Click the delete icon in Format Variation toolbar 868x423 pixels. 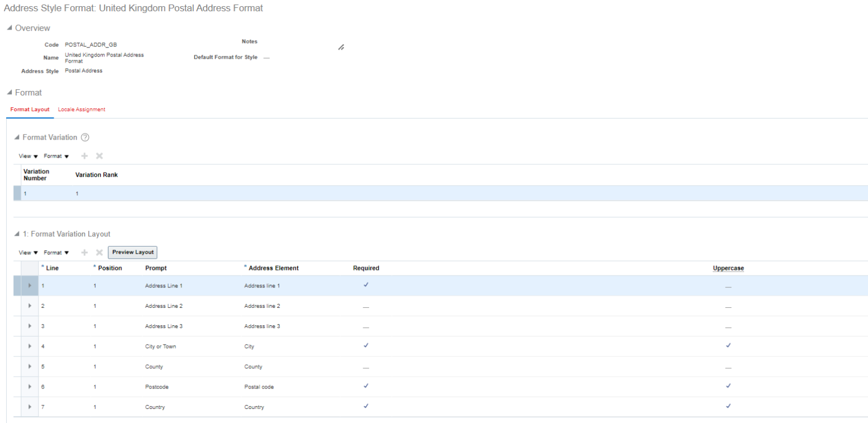(x=99, y=156)
